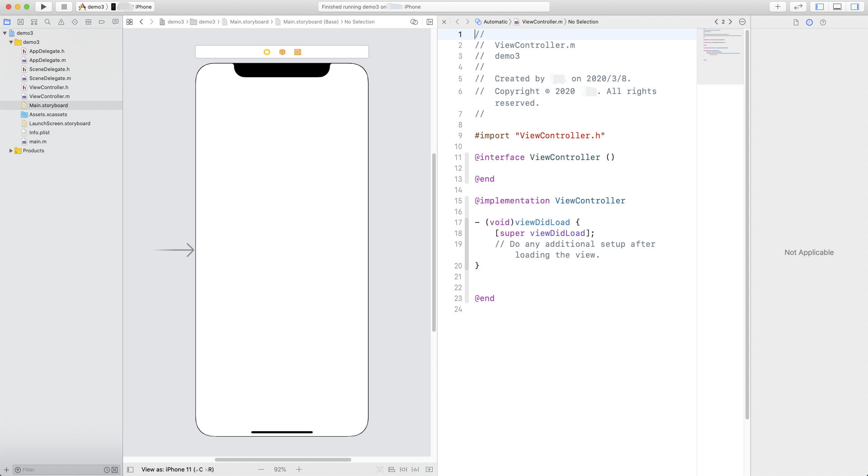Toggle the Debug area visibility
Image resolution: width=868 pixels, height=476 pixels.
coord(837,6)
